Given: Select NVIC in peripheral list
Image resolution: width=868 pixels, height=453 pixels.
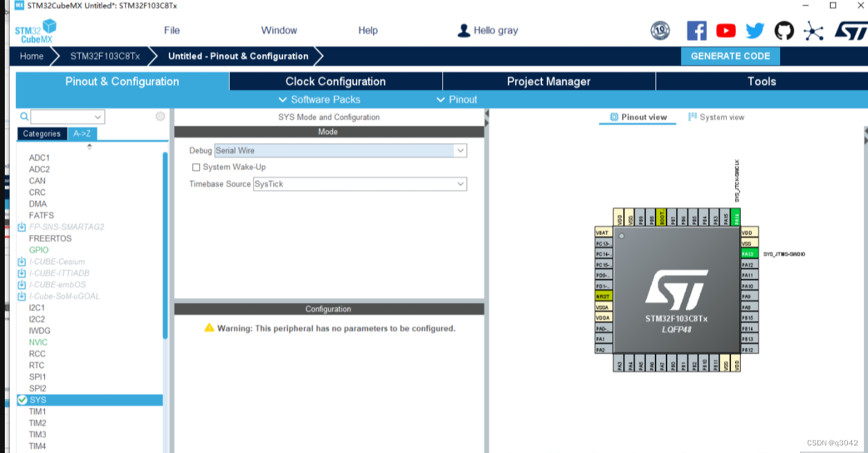Looking at the screenshot, I should (x=38, y=342).
